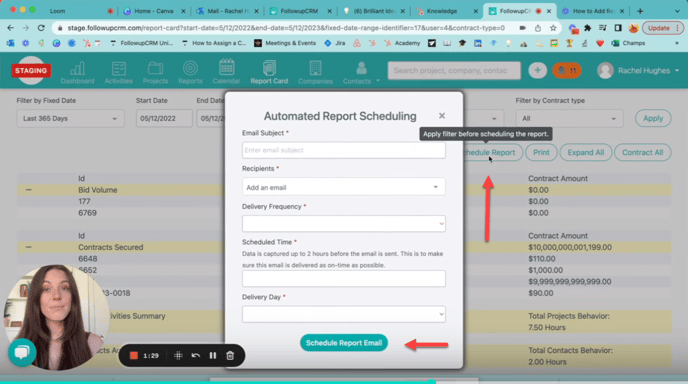Open the notifications bell showing 11
Image resolution: width=688 pixels, height=384 pixels.
567,70
